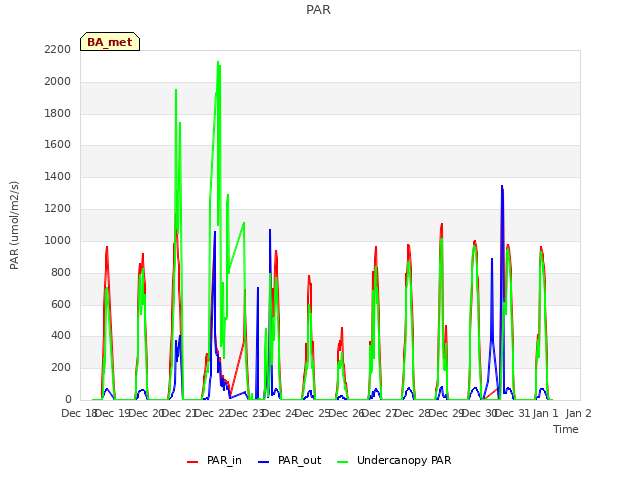This screenshot has height=480, width=640.
Task: Click the 200 y-axis tick label
Action: [x=61, y=367]
